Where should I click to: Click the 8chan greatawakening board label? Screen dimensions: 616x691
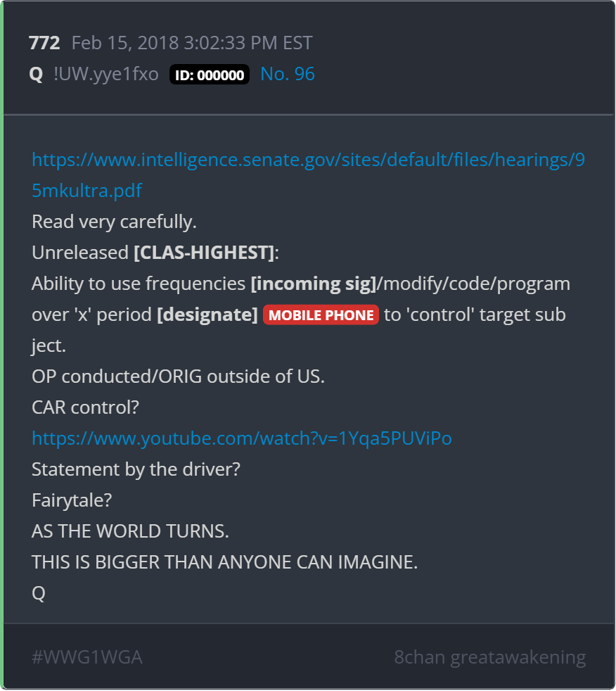489,657
